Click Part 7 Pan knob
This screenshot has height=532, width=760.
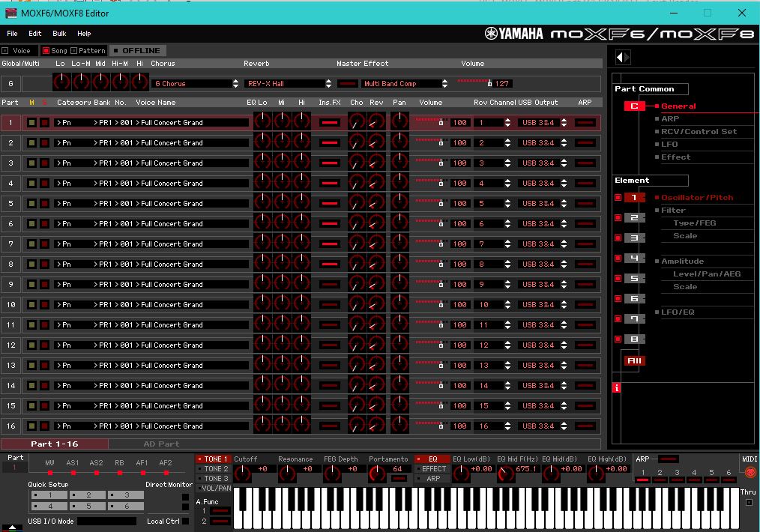coord(399,243)
